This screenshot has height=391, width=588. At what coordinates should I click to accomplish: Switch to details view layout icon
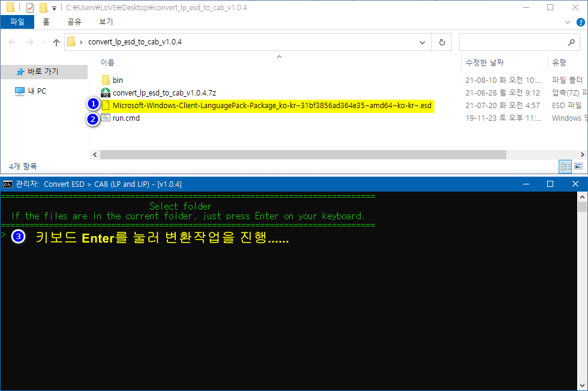pyautogui.click(x=565, y=166)
